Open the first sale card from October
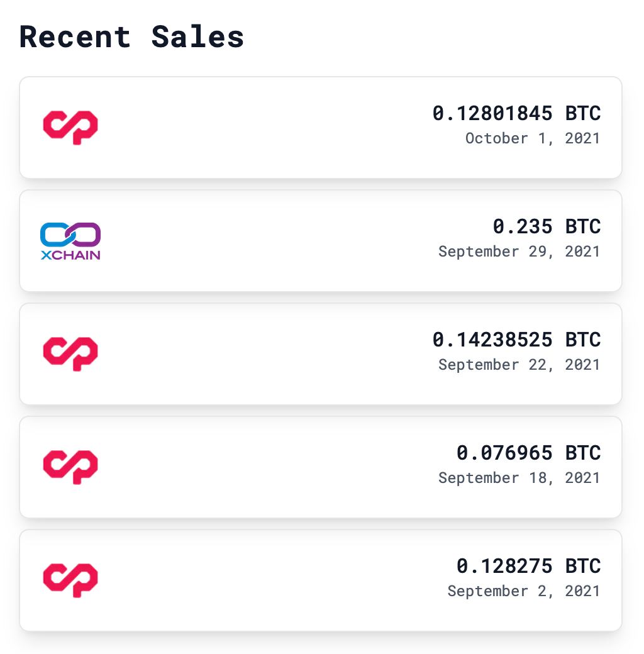 [x=321, y=128]
